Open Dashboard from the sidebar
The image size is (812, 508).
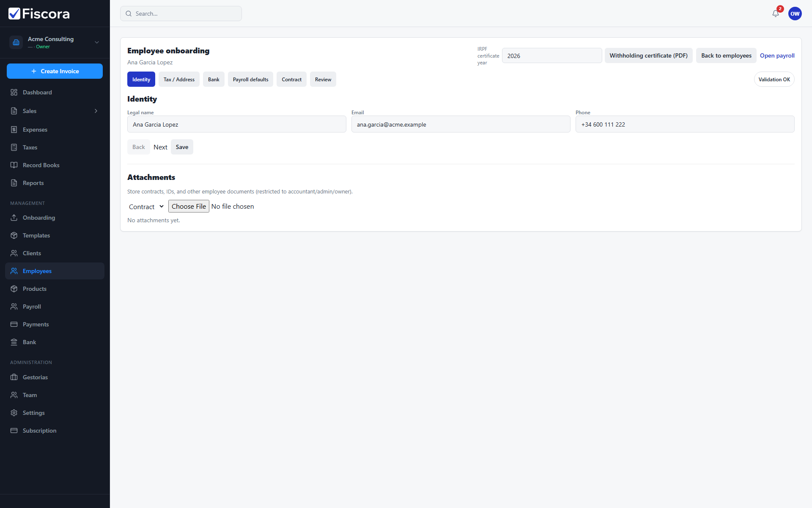[55, 92]
